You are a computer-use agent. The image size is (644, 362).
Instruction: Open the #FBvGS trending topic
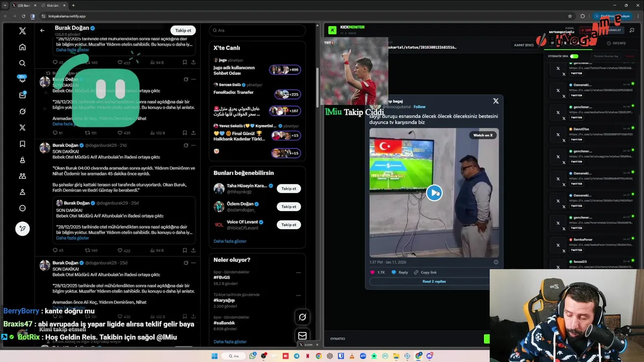pyautogui.click(x=222, y=278)
